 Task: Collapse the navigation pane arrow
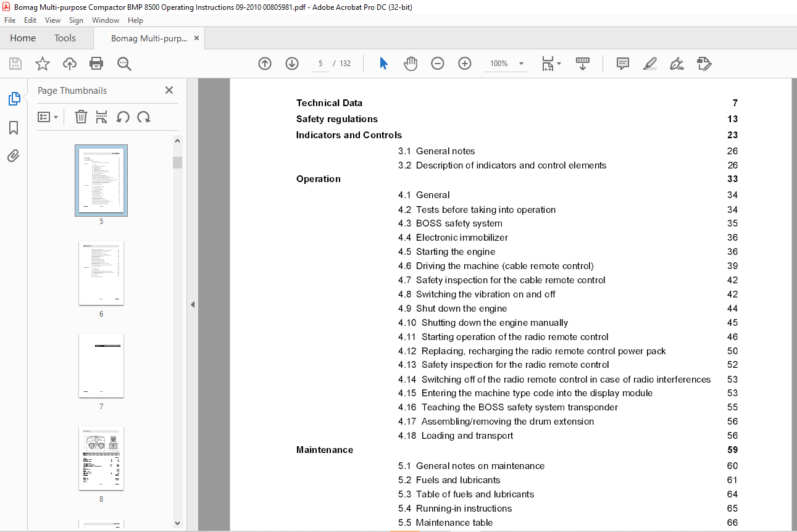tap(192, 304)
